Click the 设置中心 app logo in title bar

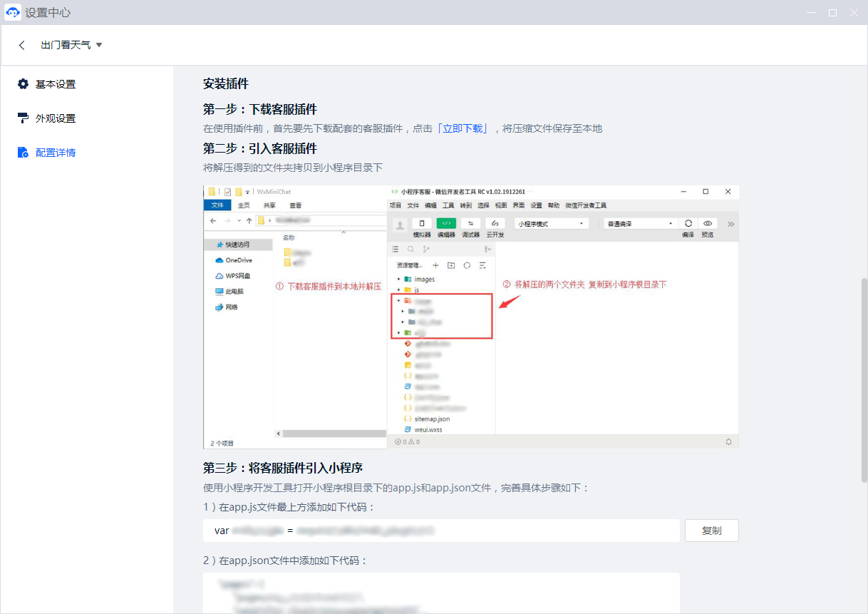click(12, 13)
